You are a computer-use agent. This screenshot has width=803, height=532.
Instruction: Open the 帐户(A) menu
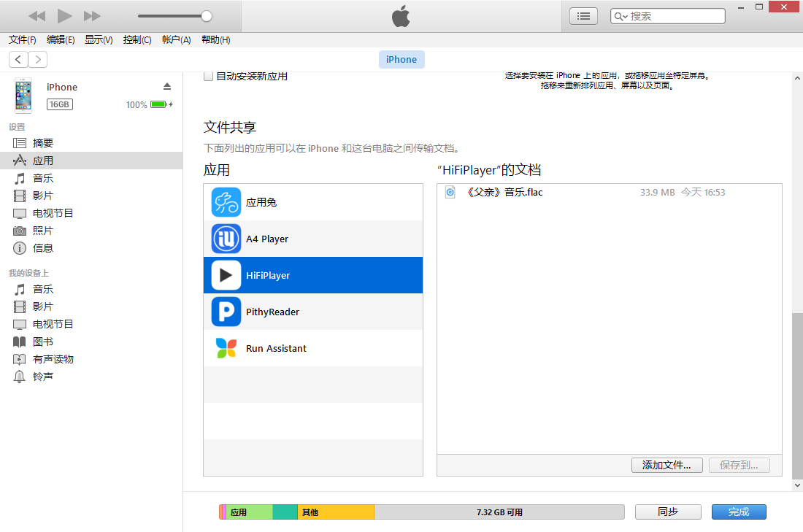pos(176,40)
